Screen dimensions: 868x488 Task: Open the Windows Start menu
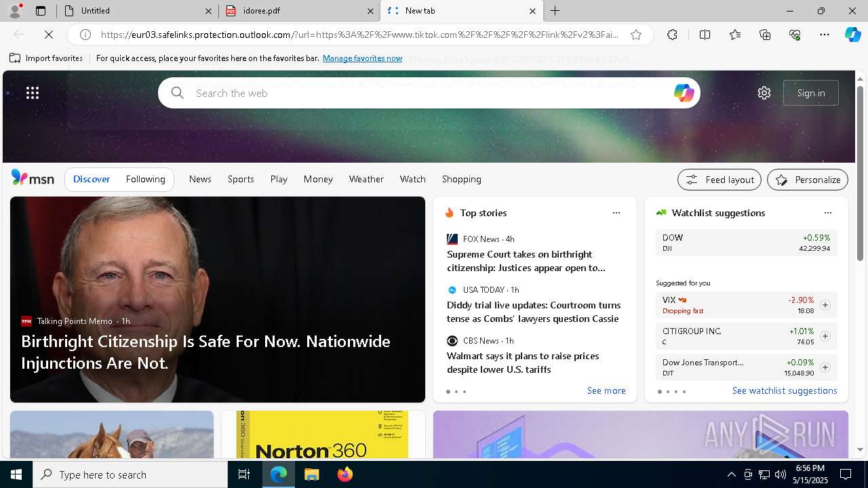click(x=16, y=474)
